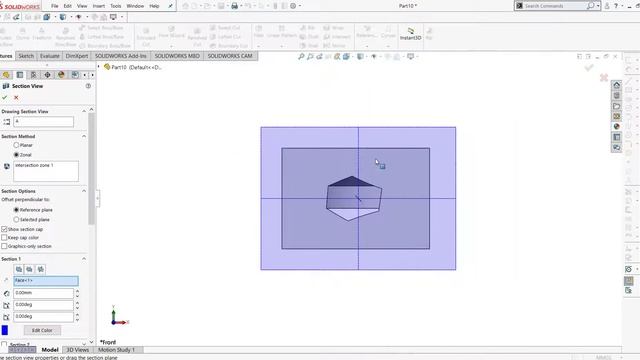Screen dimensions: 640x360
Task: Click the SOLIDWORKS login user icon
Action: click(607, 6)
